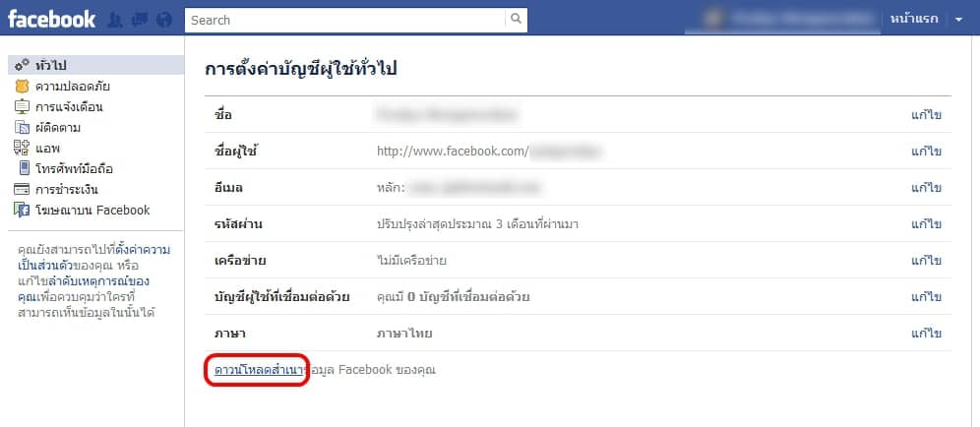Select the ทั่วไป general settings tab
Image resolution: width=980 pixels, height=427 pixels.
(x=96, y=65)
